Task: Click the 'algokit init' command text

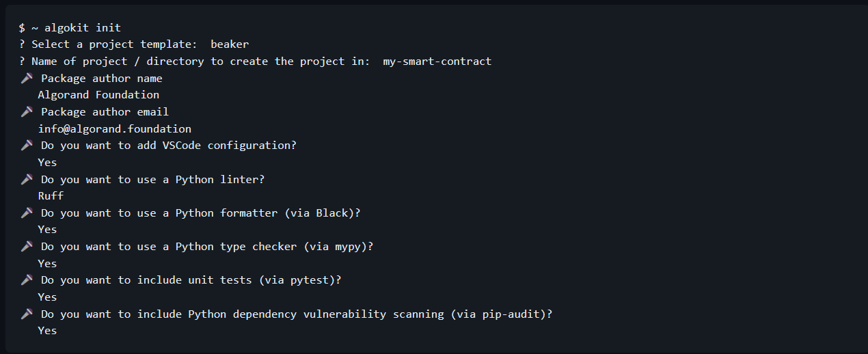Action: click(83, 28)
